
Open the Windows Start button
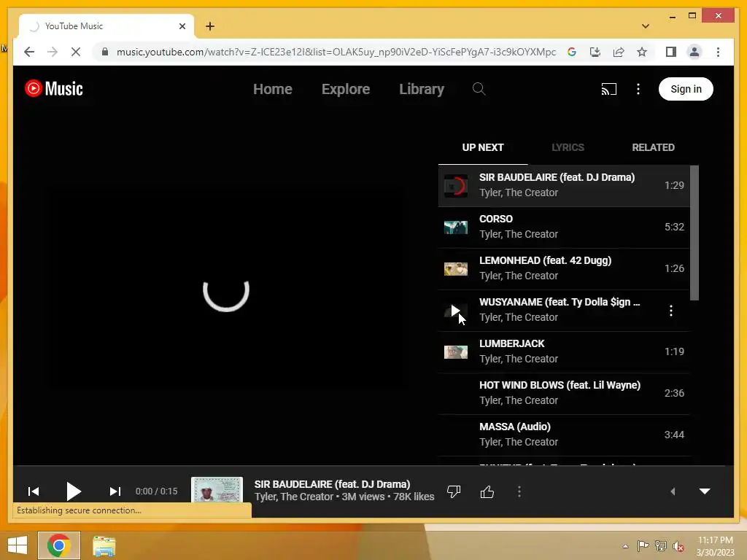click(x=18, y=545)
